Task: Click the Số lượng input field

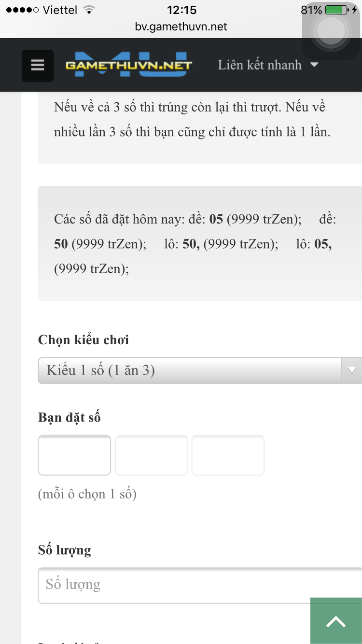Action: click(x=200, y=585)
